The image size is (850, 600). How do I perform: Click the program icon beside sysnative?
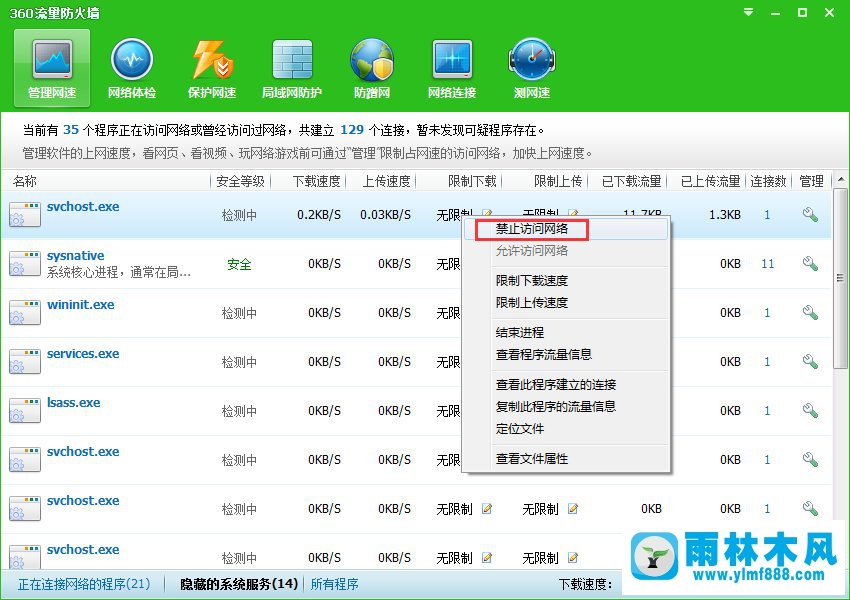[25, 264]
